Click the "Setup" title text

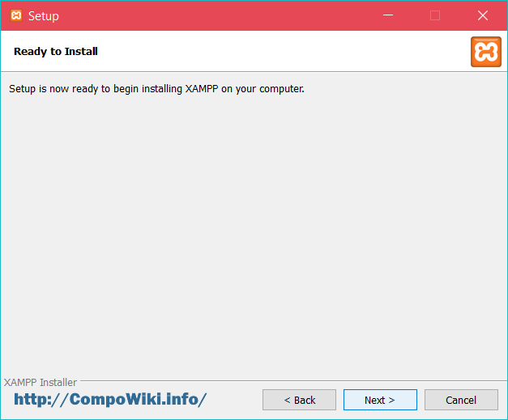point(44,16)
